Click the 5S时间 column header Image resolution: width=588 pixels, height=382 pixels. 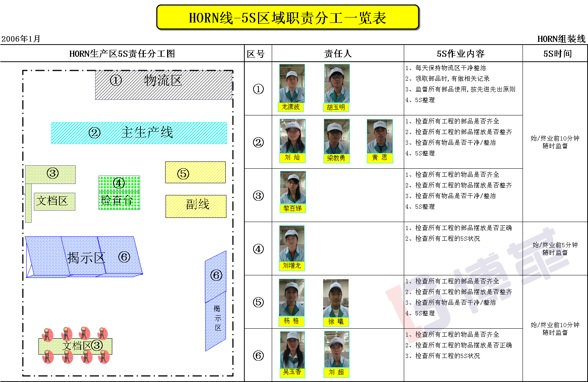click(555, 54)
